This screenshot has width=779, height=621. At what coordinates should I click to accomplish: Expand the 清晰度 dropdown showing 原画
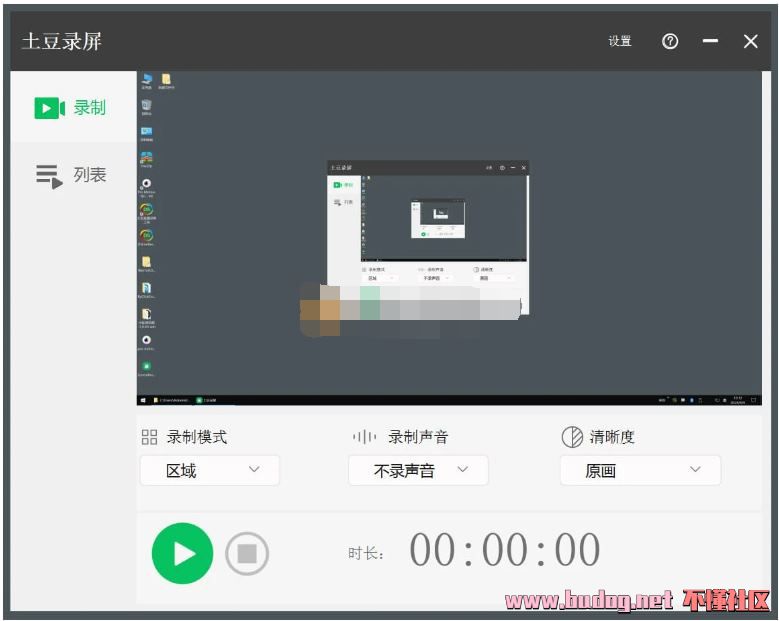coord(640,470)
